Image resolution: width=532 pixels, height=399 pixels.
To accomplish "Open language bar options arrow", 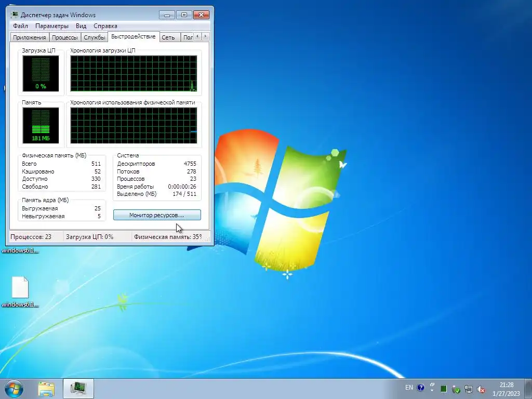I will point(432,391).
